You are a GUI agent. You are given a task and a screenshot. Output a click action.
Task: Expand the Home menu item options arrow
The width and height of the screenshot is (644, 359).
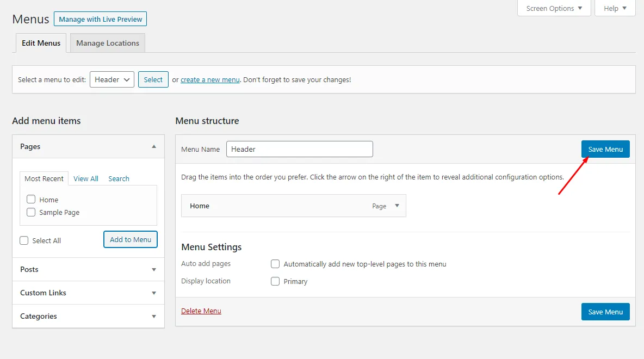tap(397, 206)
